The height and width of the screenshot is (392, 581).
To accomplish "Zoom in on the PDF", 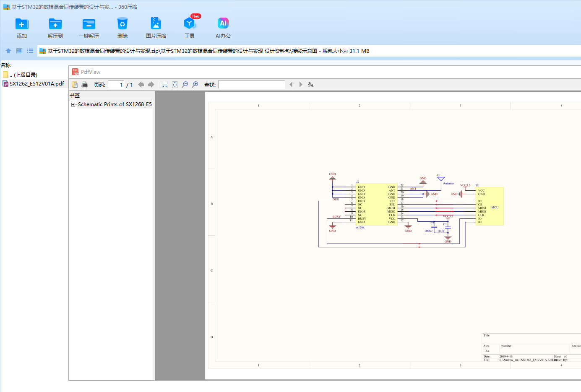I will [195, 85].
